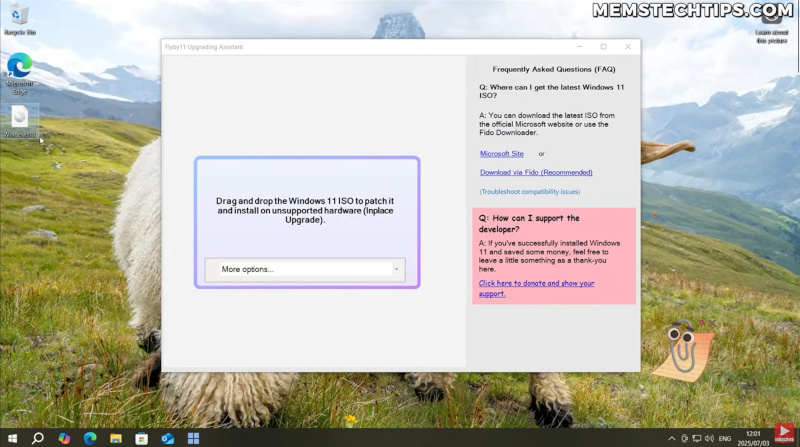The width and height of the screenshot is (800, 447).
Task: Open network status tray icon
Action: 696,438
